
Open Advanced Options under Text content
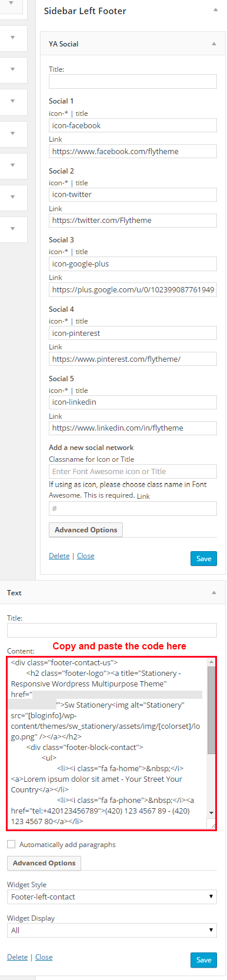tap(44, 863)
